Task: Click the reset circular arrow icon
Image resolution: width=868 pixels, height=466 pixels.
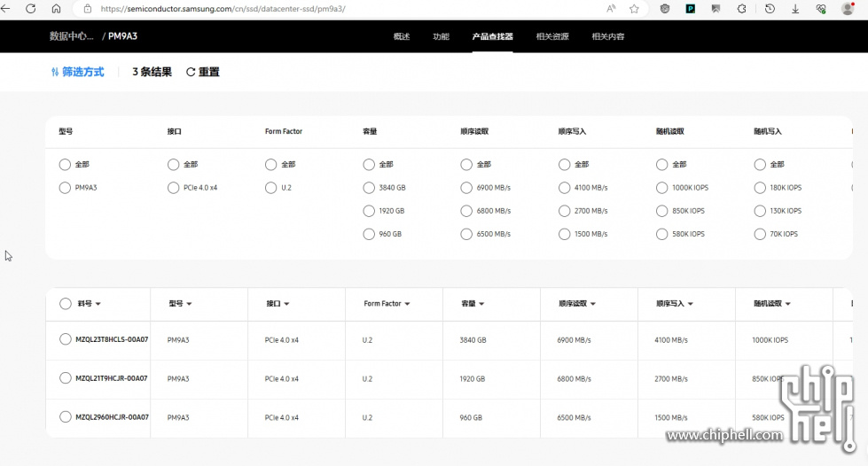Action: (x=191, y=72)
